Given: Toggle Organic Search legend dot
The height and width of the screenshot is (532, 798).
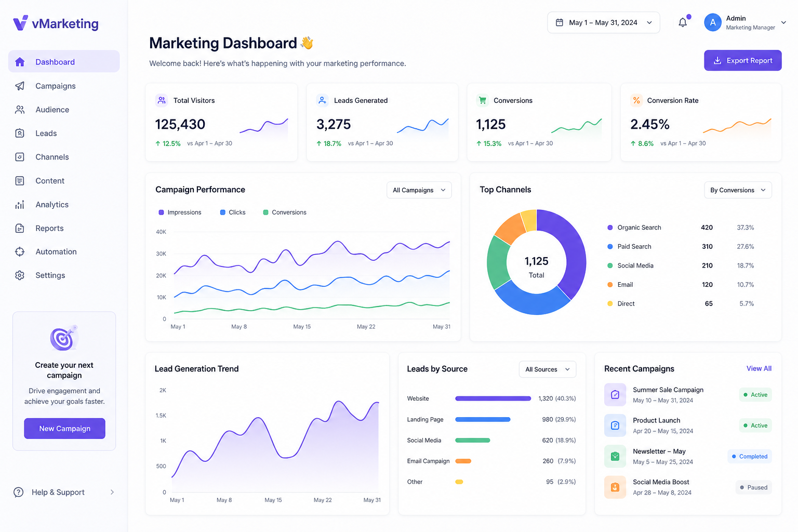Looking at the screenshot, I should click(610, 228).
